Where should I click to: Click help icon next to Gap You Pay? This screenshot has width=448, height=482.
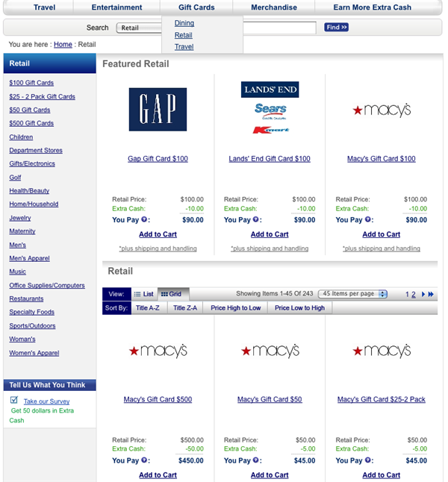[144, 219]
